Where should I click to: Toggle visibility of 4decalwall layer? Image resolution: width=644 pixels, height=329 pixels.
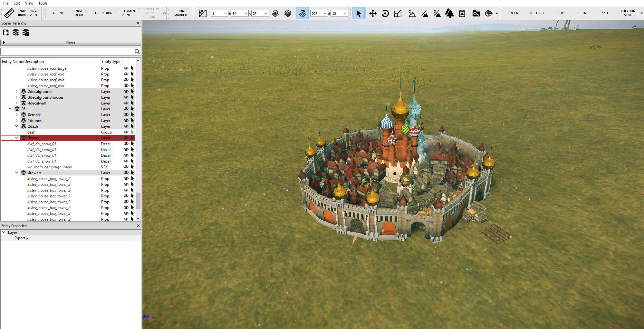coord(126,103)
